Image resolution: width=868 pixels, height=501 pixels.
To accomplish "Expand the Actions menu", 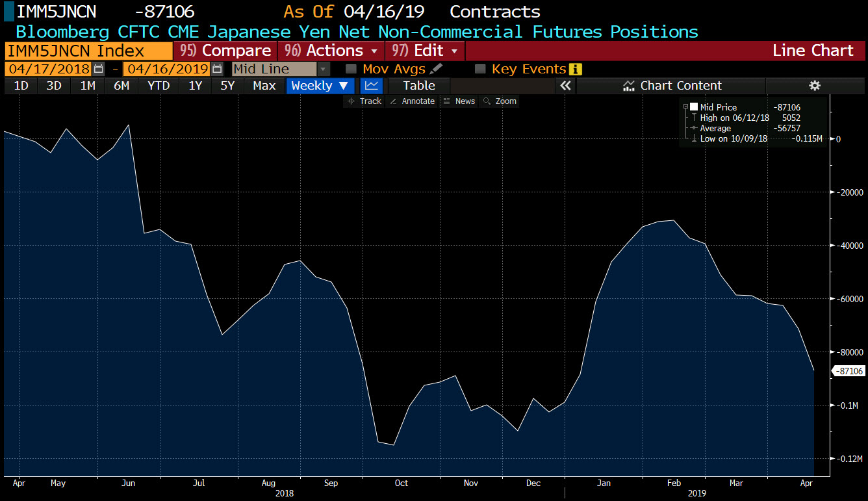I will pyautogui.click(x=331, y=51).
